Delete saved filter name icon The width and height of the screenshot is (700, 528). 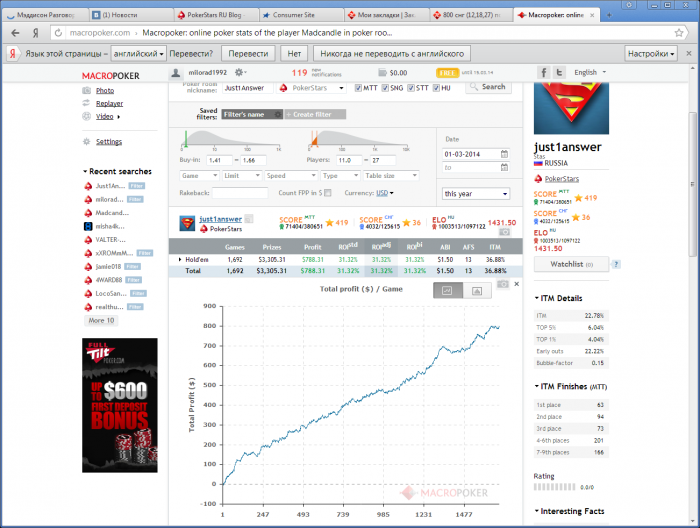[x=278, y=115]
